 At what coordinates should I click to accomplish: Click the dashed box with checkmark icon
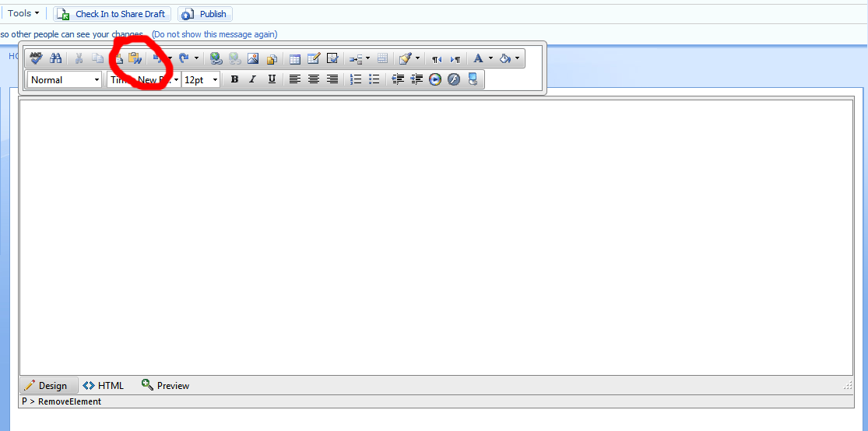point(332,58)
